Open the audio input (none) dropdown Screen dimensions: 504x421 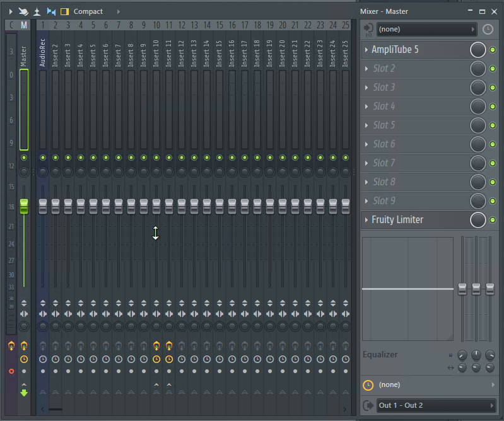pos(426,29)
